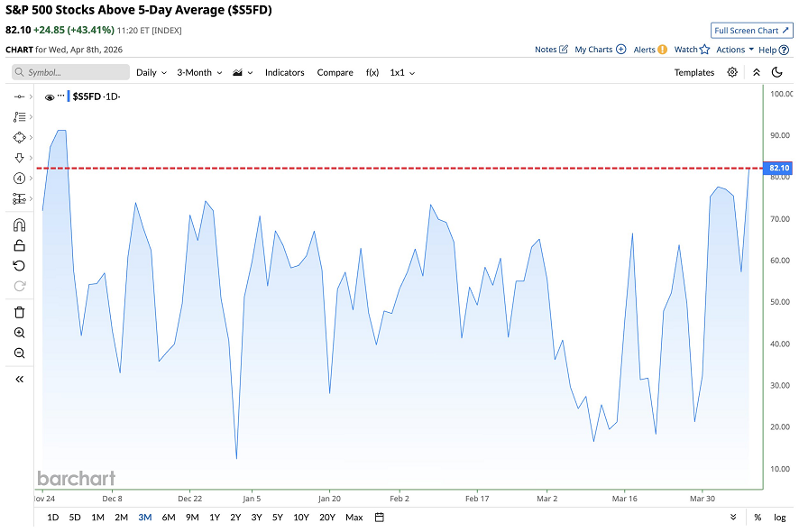Select the 5D range
This screenshot has width=799, height=532.
75,518
